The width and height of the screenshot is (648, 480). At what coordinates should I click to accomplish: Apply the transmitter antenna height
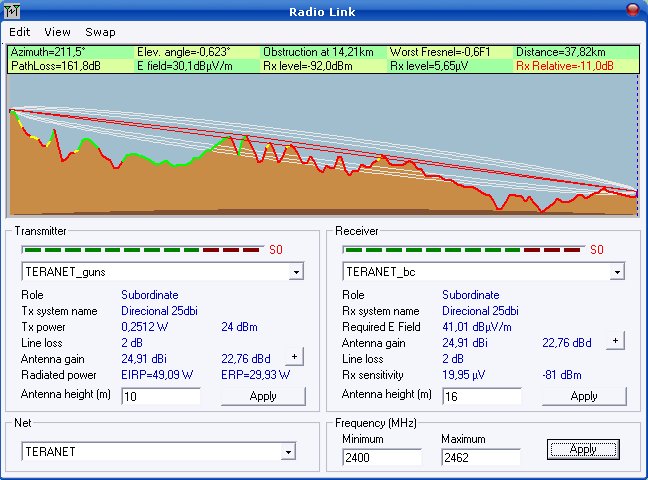point(263,396)
